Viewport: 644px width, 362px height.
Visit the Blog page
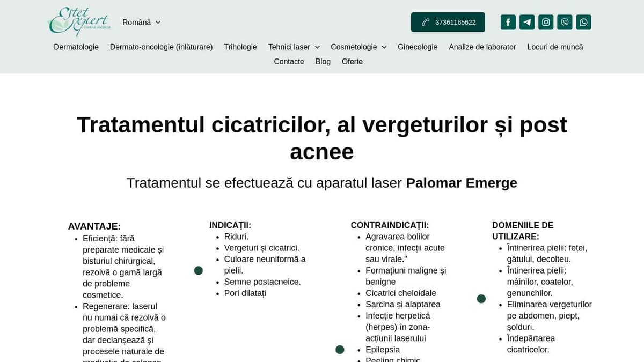click(323, 62)
